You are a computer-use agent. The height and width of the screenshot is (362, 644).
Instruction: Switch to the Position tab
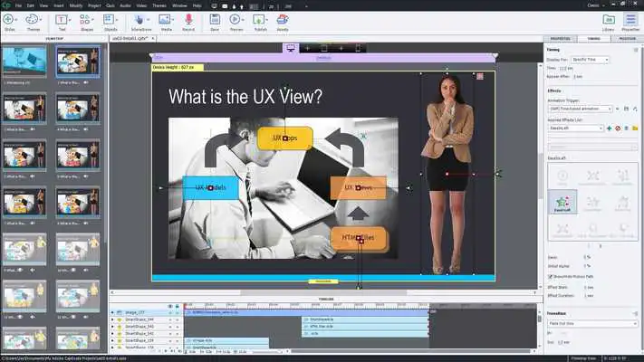627,39
